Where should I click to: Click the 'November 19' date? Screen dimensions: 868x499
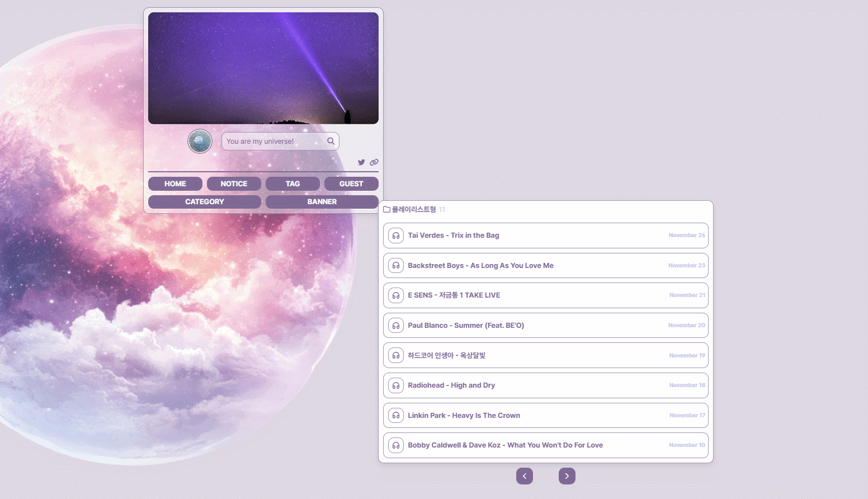[x=687, y=356]
